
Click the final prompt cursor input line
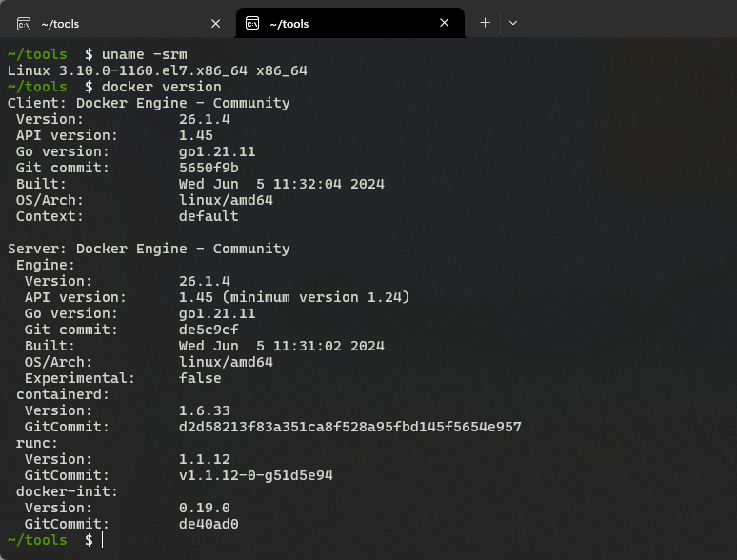[102, 540]
